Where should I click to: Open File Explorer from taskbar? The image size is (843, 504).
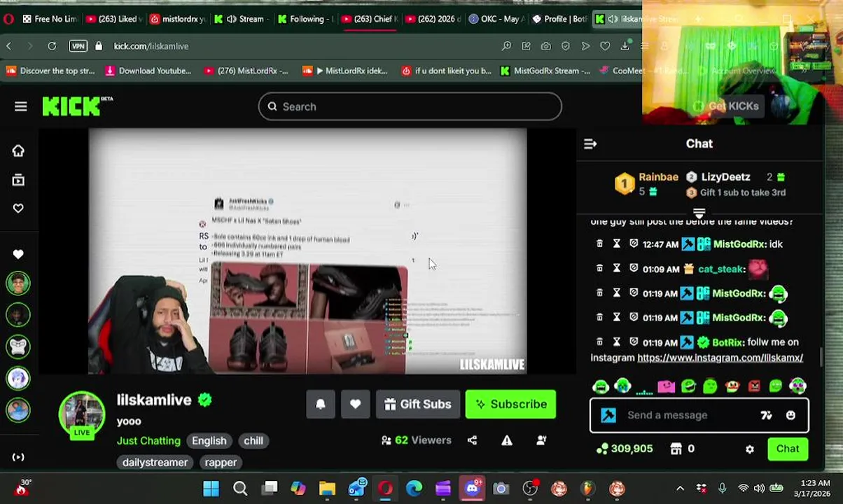pos(327,489)
